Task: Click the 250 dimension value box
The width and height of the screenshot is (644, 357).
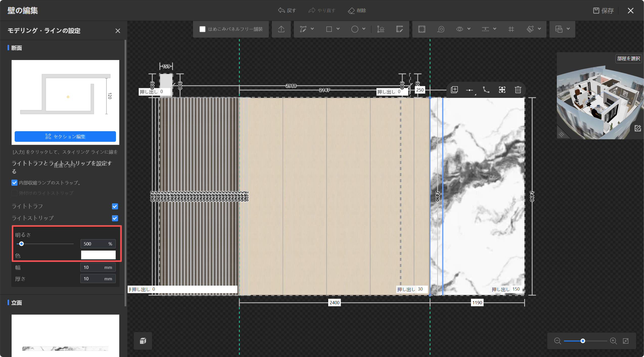Action: pyautogui.click(x=420, y=90)
